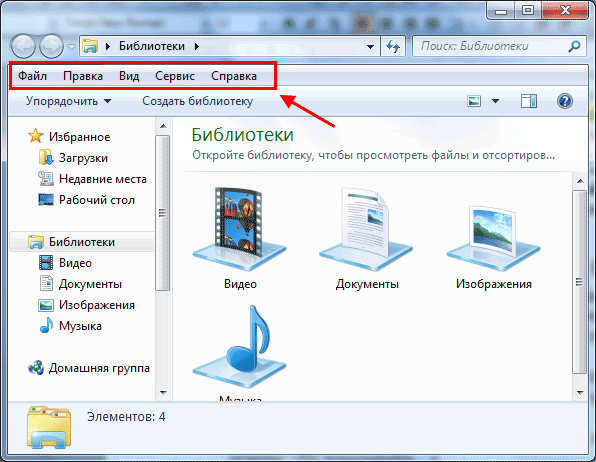
Task: Open Видео in the sidebar tree
Action: [x=75, y=263]
